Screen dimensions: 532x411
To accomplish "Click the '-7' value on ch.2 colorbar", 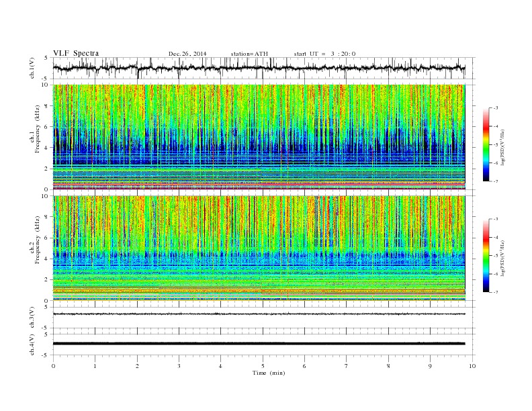I will [495, 292].
